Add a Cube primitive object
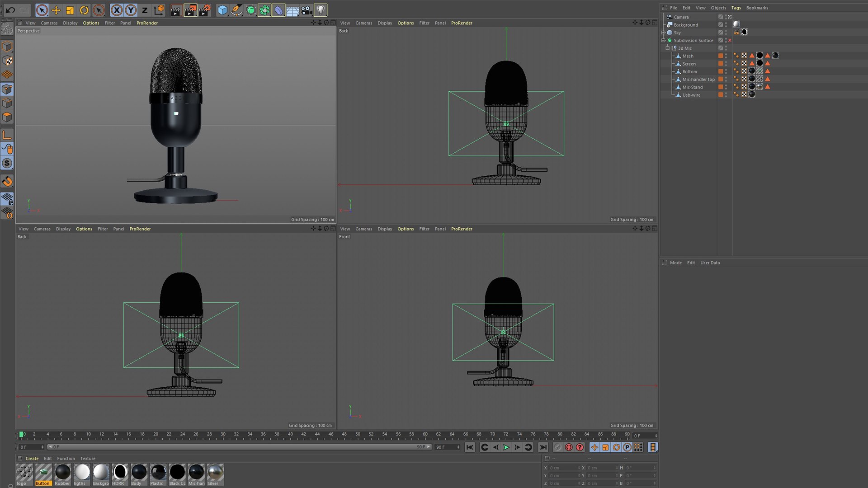 pos(222,9)
